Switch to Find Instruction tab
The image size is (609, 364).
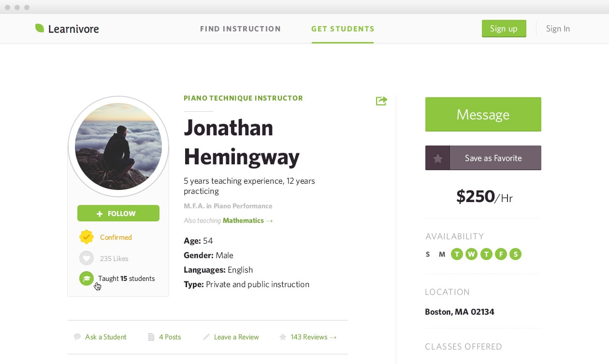[240, 29]
